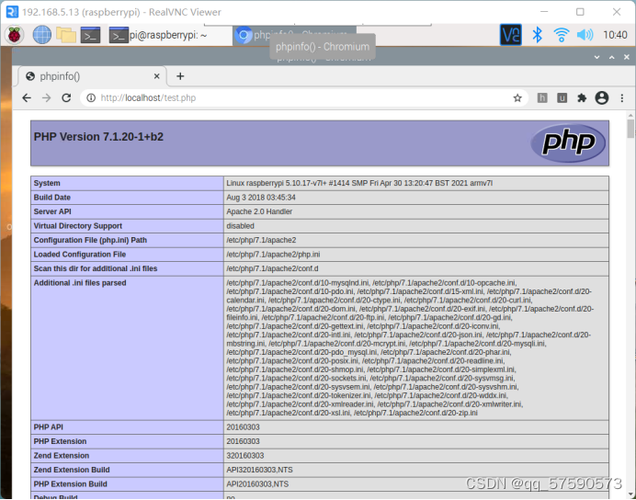Click the 'Linux raspberrypi 5.10.17-v7l+' system value
Viewport: 636px width, 500px height.
(x=359, y=183)
